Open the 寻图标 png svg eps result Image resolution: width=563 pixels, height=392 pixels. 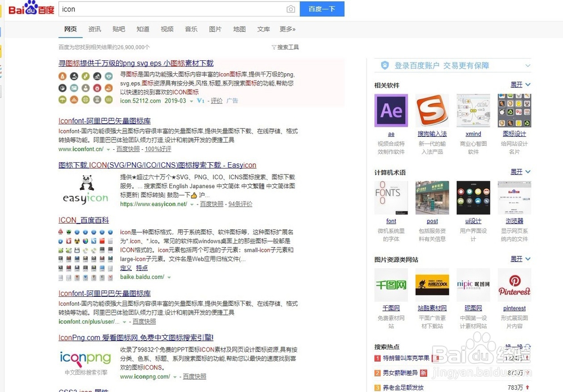click(x=136, y=63)
